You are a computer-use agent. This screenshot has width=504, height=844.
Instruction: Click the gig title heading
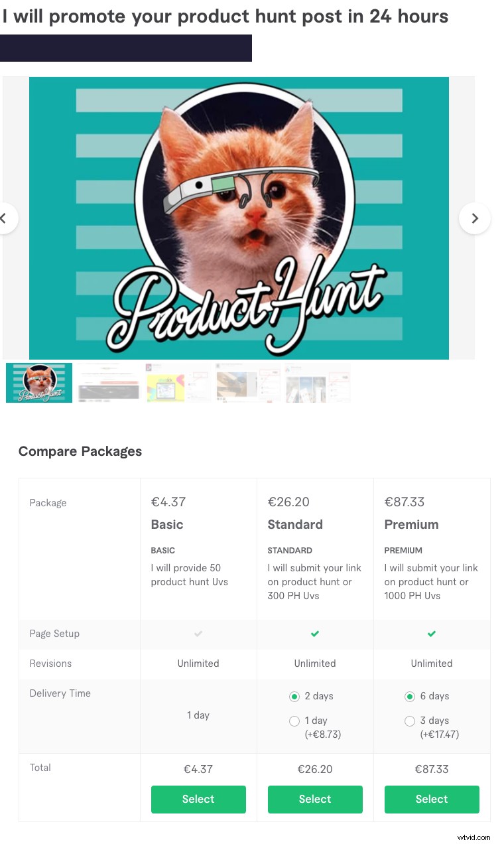click(225, 17)
